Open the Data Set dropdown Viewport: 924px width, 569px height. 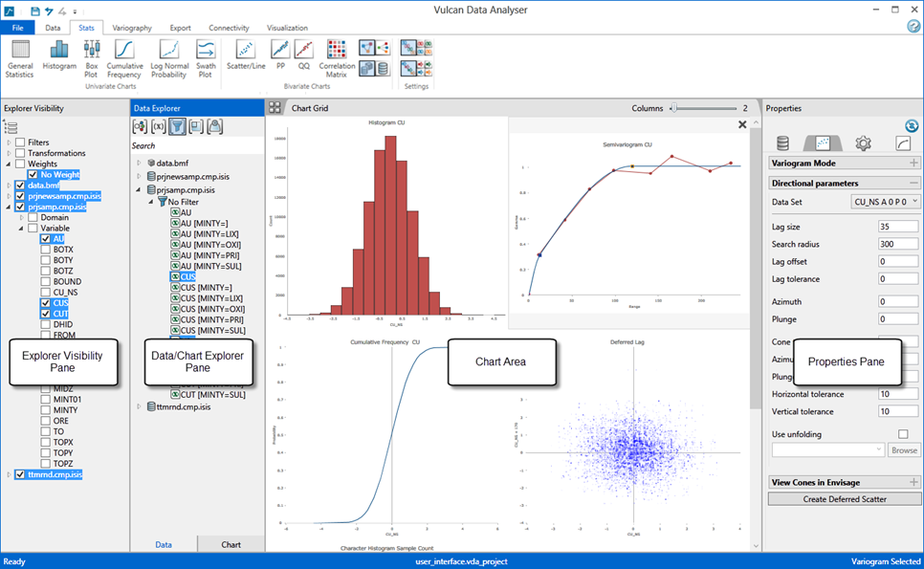(x=885, y=202)
